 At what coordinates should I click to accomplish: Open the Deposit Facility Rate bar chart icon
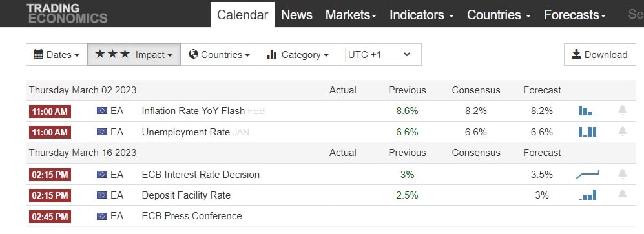(588, 195)
